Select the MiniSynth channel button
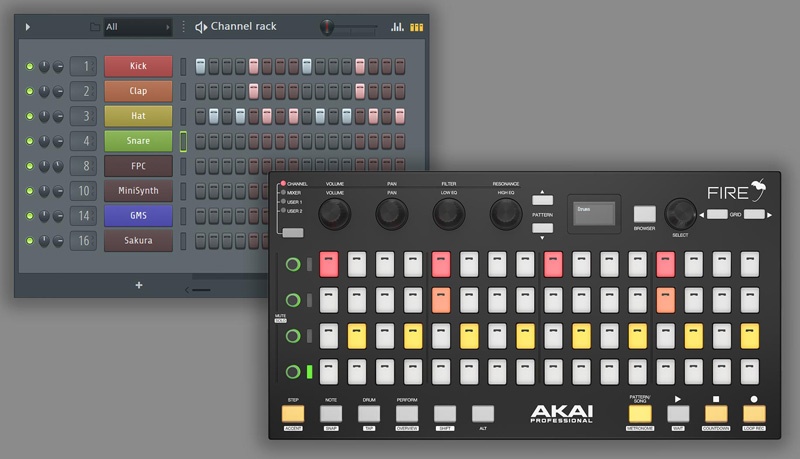Screen dimensions: 800x459 (138, 190)
